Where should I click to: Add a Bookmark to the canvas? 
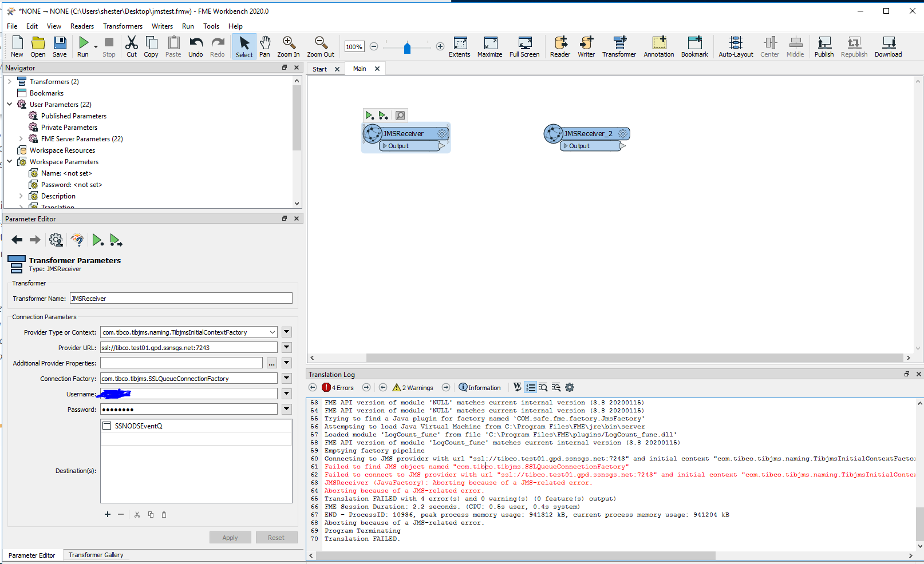click(x=694, y=46)
